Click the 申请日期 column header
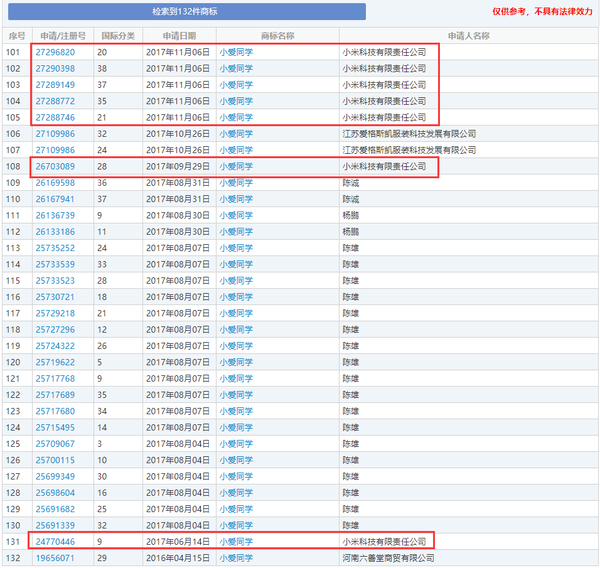Viewport: 600px width, 568px height. [179, 36]
